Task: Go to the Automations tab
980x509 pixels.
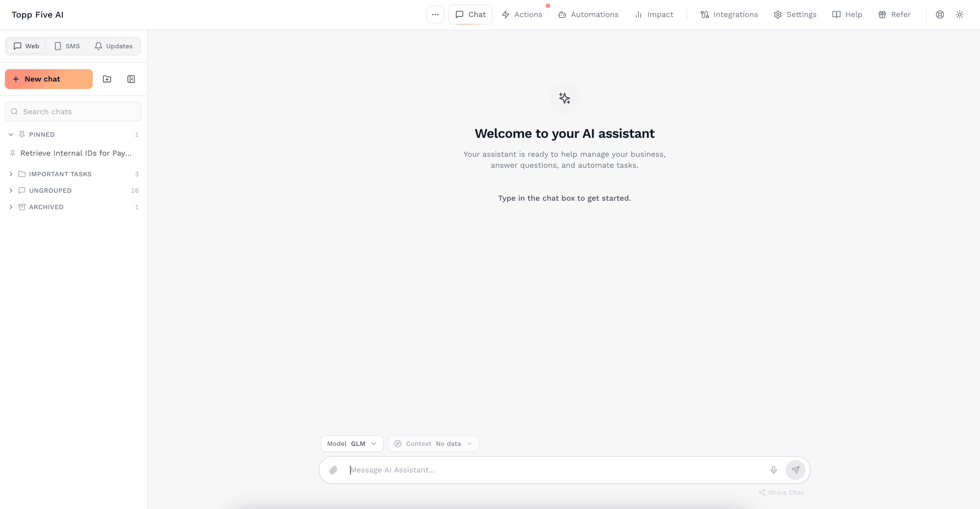Action: pyautogui.click(x=588, y=15)
